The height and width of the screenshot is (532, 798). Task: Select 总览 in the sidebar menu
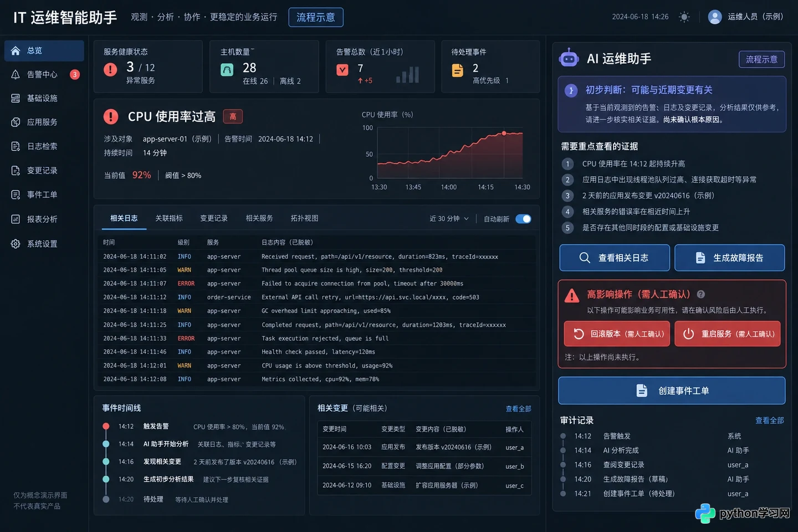tap(44, 50)
